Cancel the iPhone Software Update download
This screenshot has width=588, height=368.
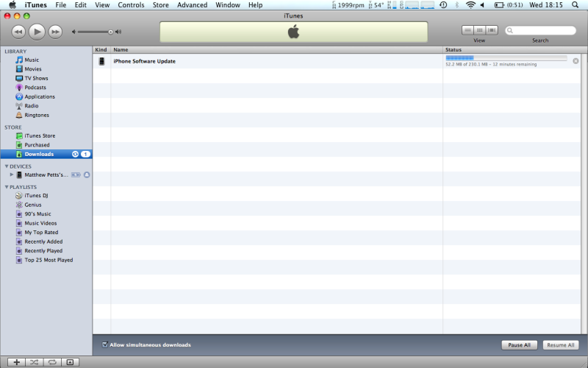point(576,61)
